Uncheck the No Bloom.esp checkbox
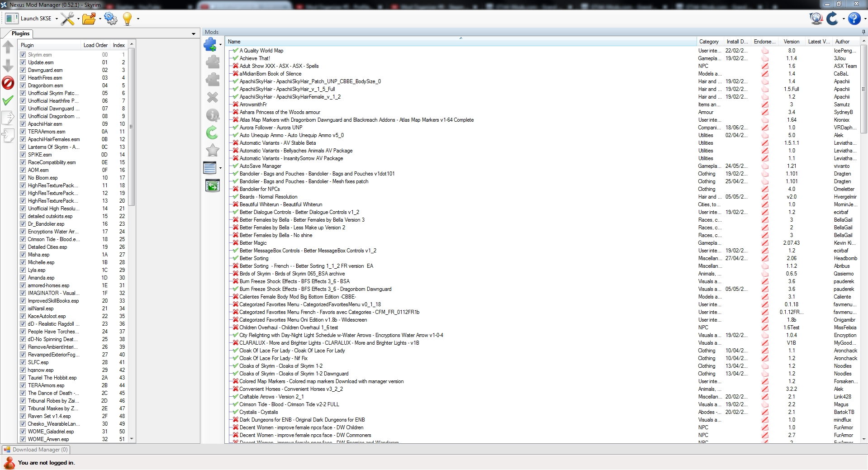Image resolution: width=868 pixels, height=470 pixels. pyautogui.click(x=23, y=178)
